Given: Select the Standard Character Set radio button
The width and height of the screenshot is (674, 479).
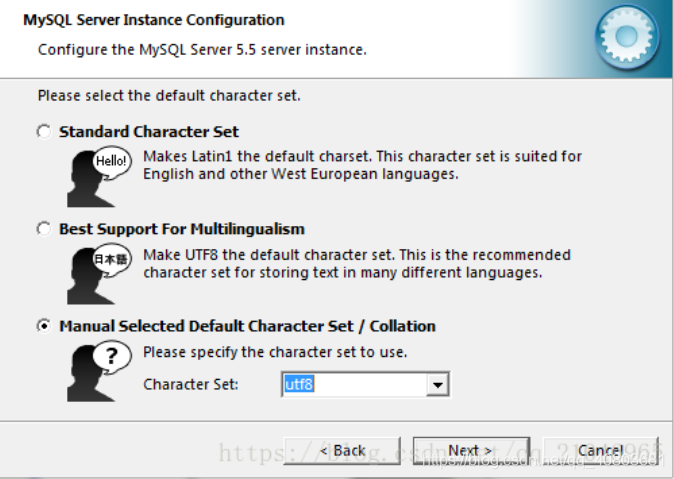Looking at the screenshot, I should click(44, 132).
